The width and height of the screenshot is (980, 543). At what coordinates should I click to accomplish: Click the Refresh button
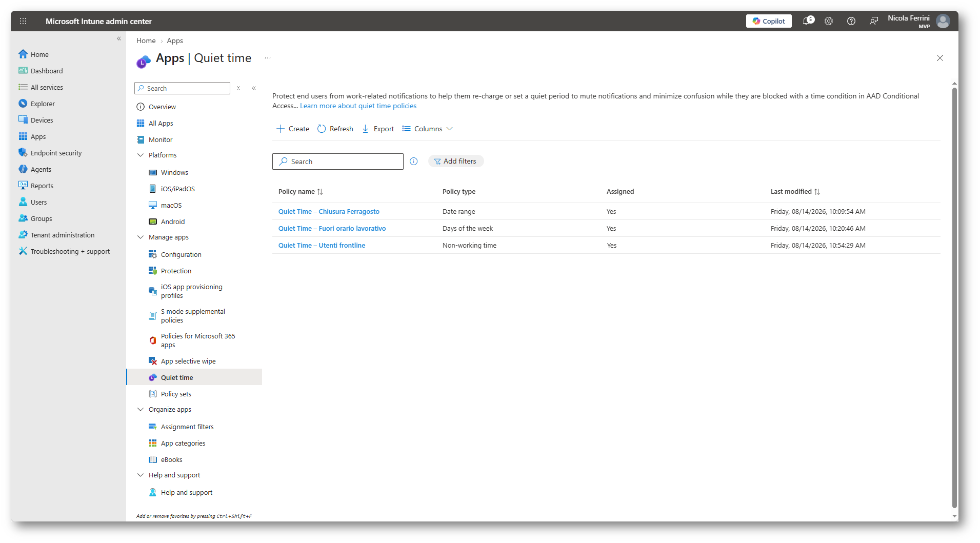click(335, 129)
